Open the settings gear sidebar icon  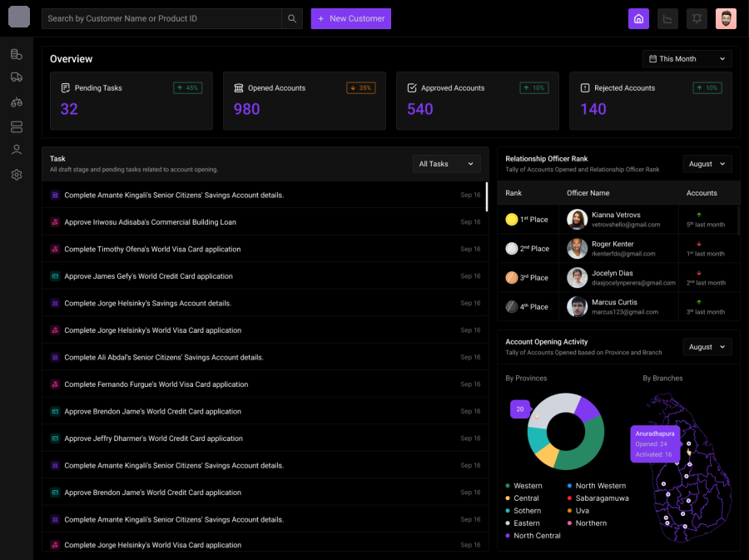tap(17, 175)
